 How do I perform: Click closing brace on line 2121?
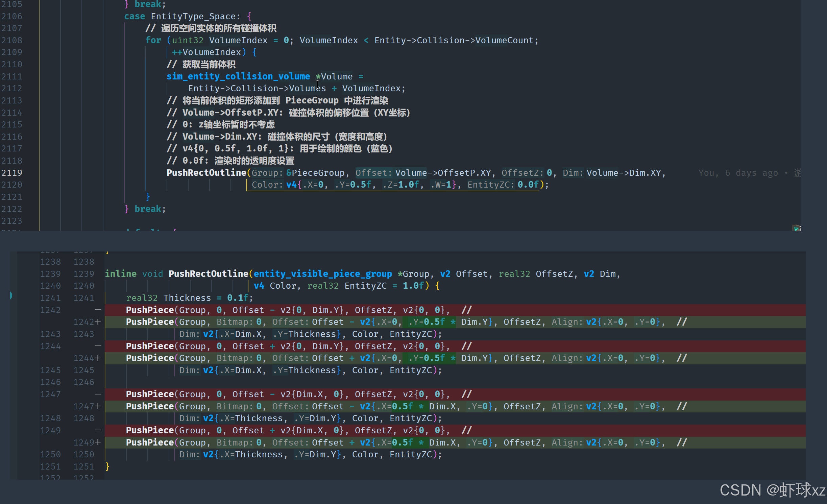point(148,197)
